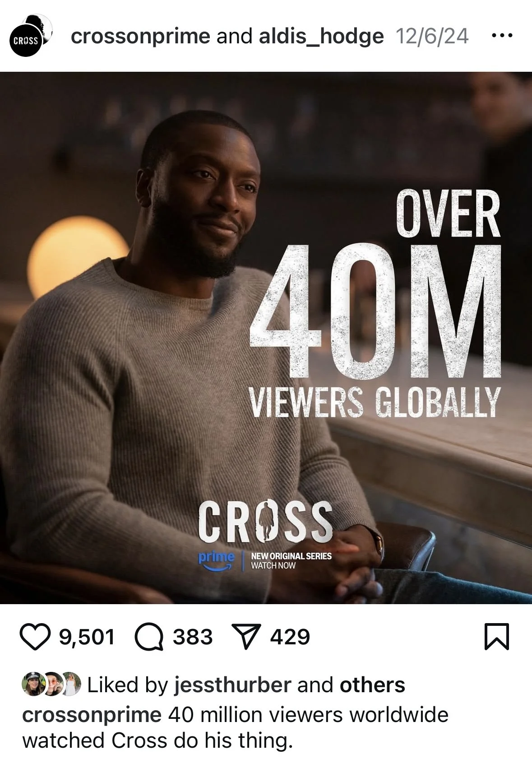This screenshot has width=532, height=764.
Task: View the 429 shares count
Action: 290,637
